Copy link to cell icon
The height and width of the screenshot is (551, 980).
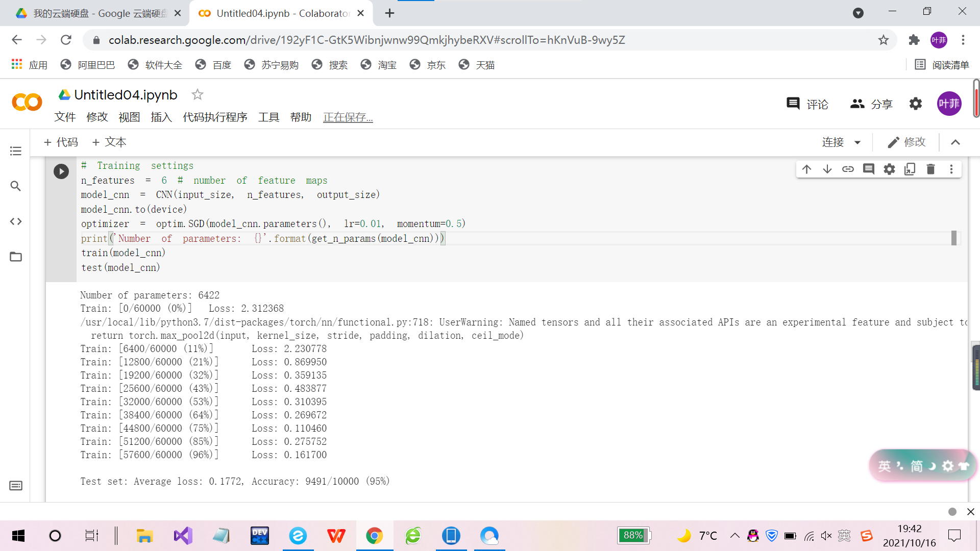coord(848,169)
